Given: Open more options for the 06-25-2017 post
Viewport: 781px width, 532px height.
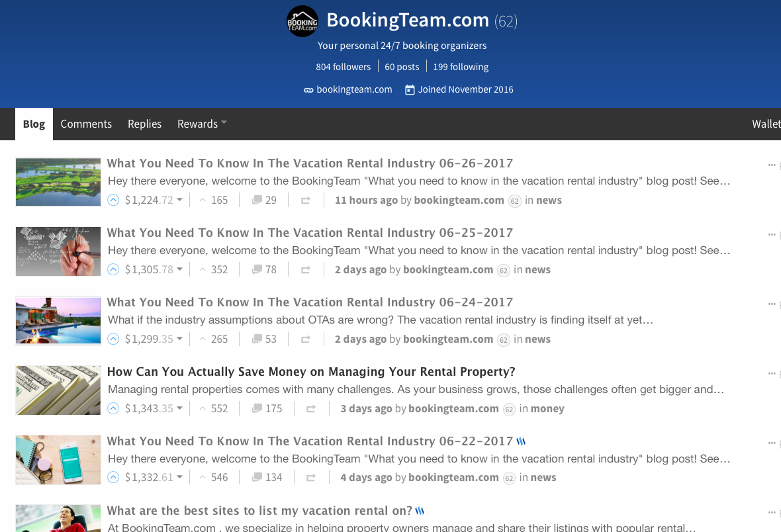Looking at the screenshot, I should (x=772, y=234).
